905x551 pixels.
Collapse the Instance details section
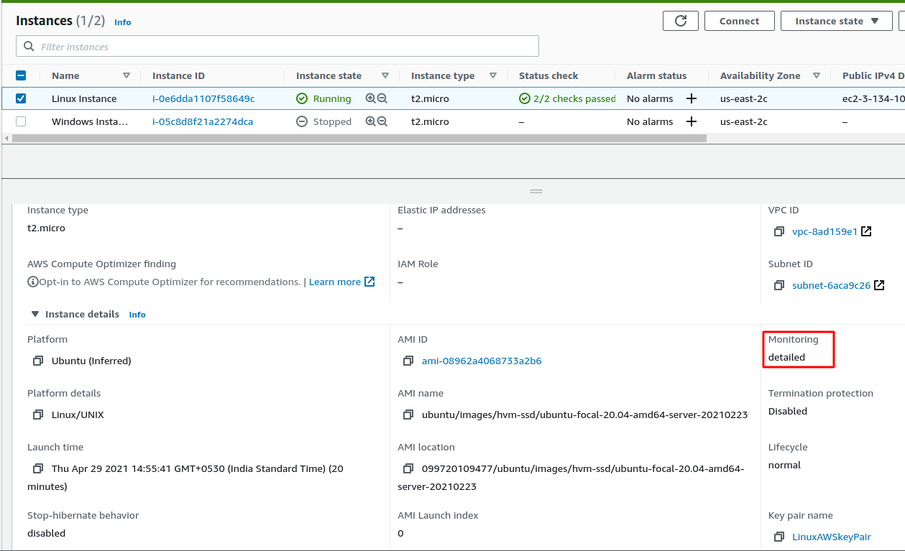pos(35,314)
